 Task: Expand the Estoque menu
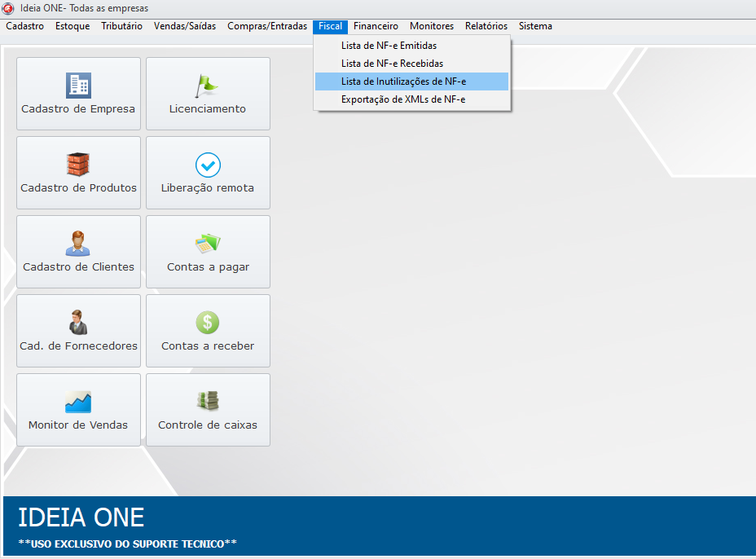point(73,26)
